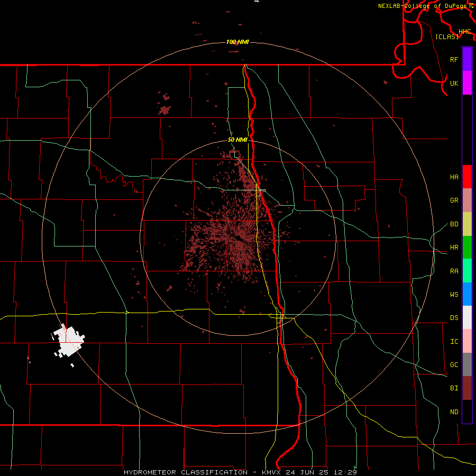Click the DS white legend swatch
This screenshot has height=476, width=476.
click(x=467, y=317)
